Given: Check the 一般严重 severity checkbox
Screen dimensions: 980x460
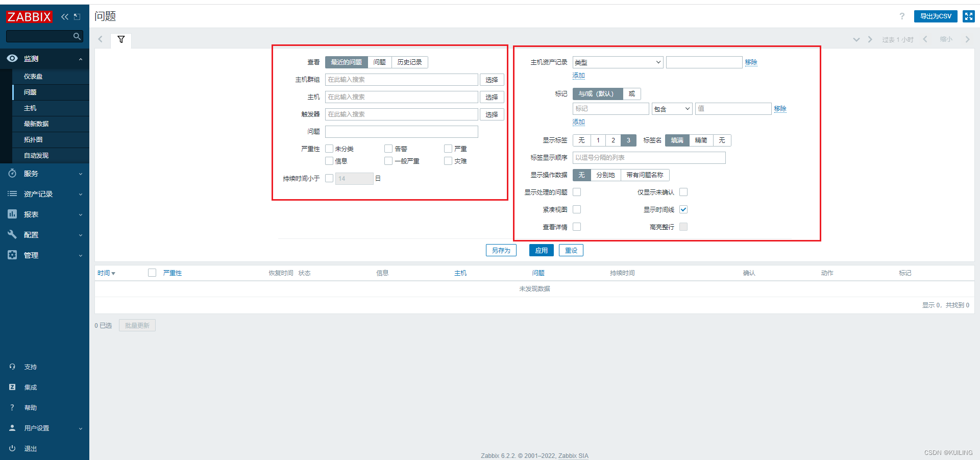Looking at the screenshot, I should click(388, 161).
